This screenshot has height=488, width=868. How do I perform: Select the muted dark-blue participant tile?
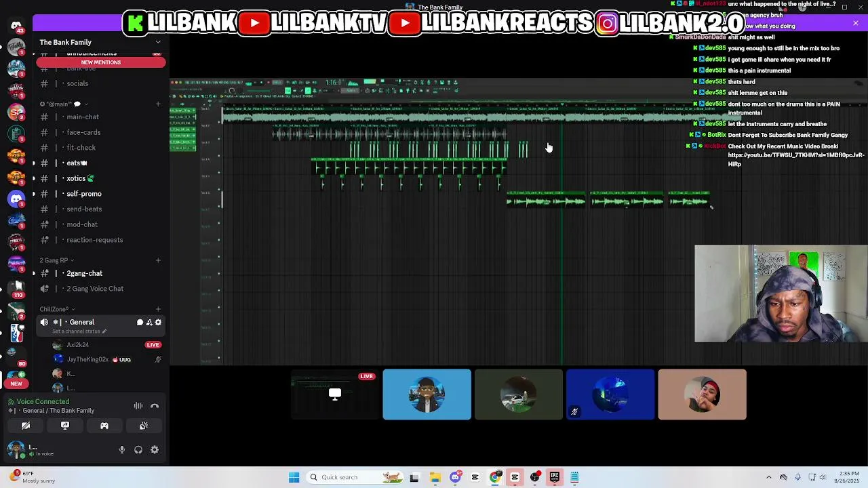click(610, 394)
